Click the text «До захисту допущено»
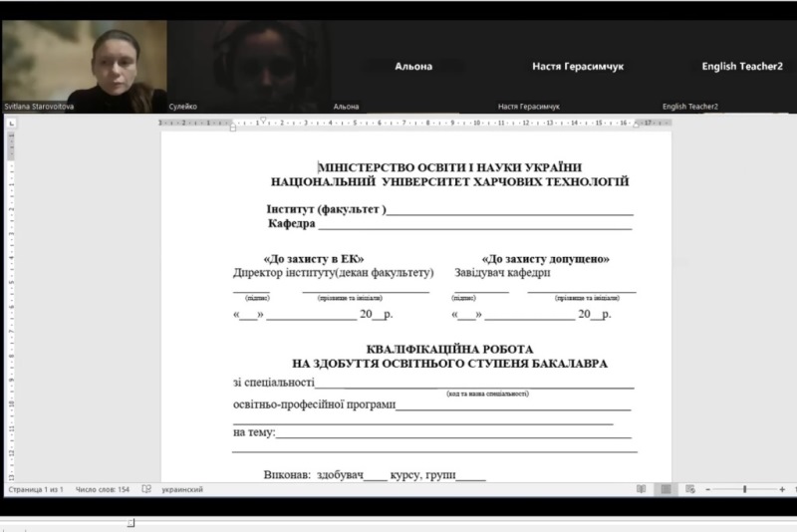797x532 pixels. (545, 259)
